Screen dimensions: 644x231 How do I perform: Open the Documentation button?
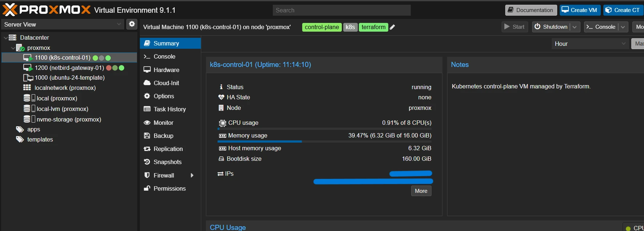coord(531,10)
